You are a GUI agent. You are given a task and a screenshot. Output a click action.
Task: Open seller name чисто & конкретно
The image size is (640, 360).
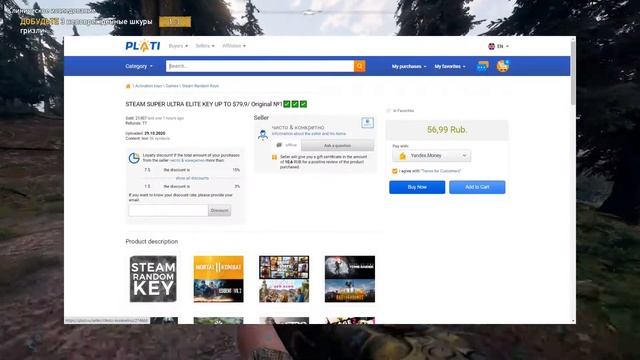(298, 127)
